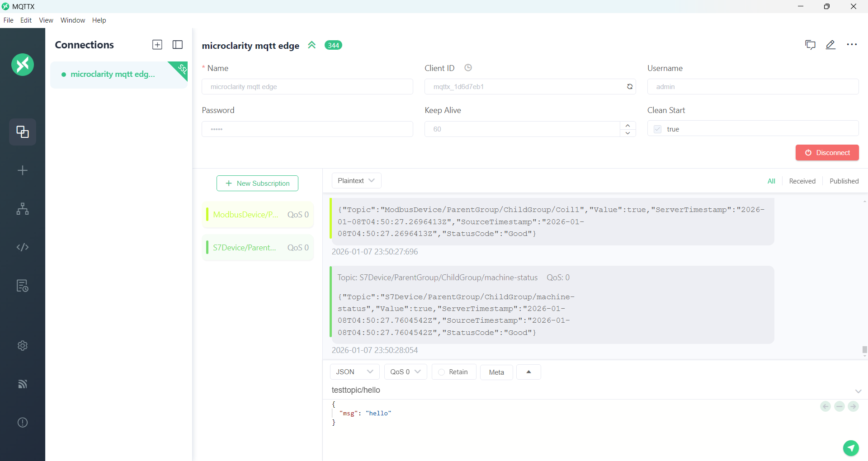This screenshot has height=461, width=868.
Task: Open Settings from the sidebar gear icon
Action: [23, 346]
